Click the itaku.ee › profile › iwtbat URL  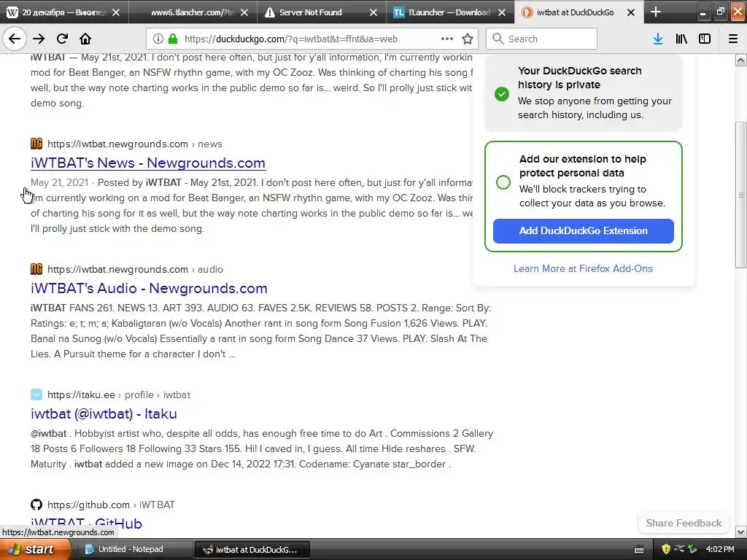(x=119, y=394)
